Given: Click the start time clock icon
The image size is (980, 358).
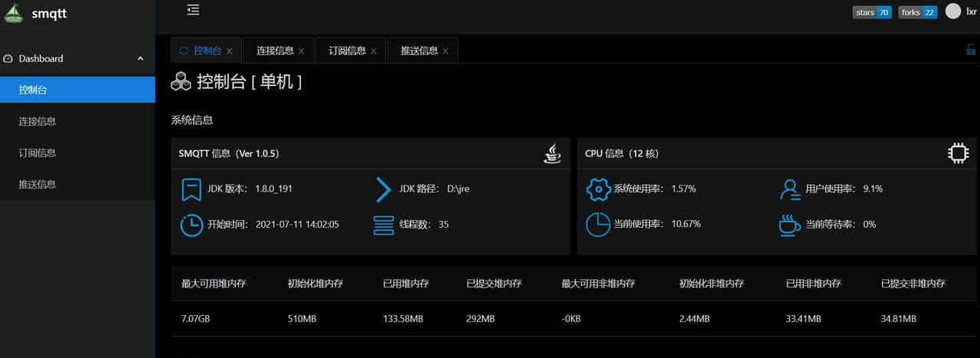Looking at the screenshot, I should coord(191,225).
